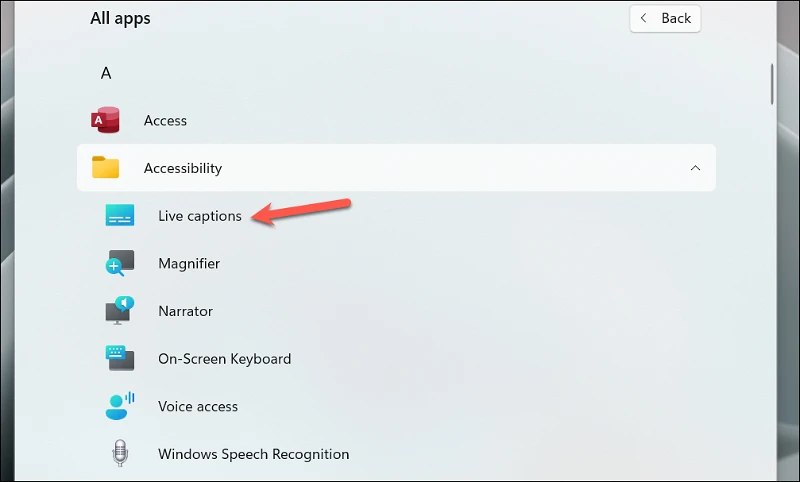Choose the Narrator list entry
This screenshot has width=800, height=482.
point(185,311)
